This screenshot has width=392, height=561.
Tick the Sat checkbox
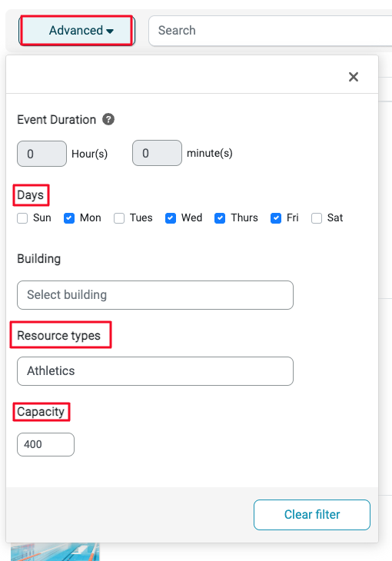click(x=317, y=218)
